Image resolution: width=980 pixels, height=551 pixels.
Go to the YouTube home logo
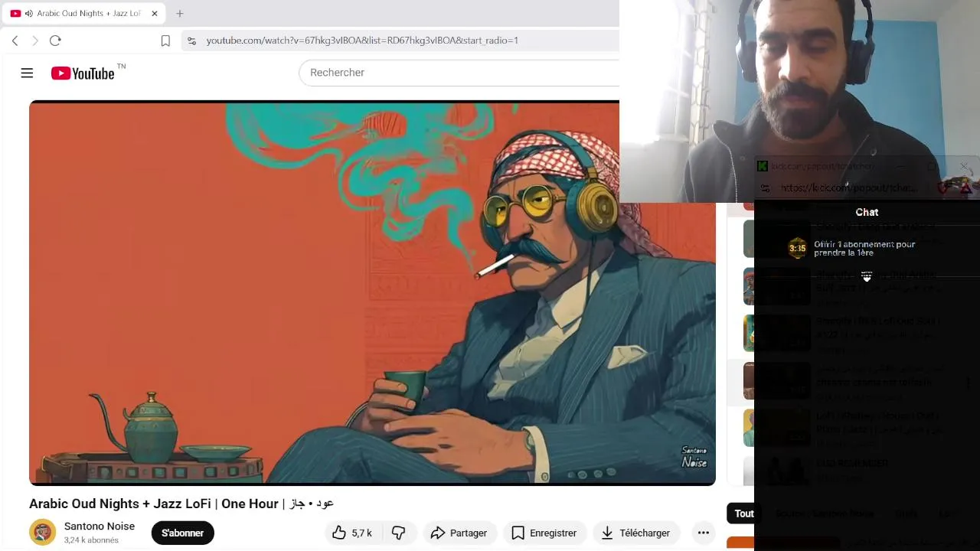[83, 73]
